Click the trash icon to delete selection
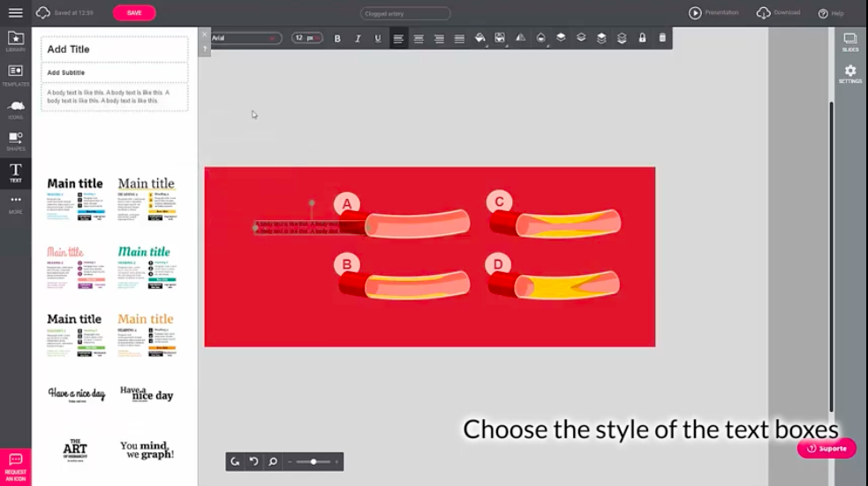868x486 pixels. pyautogui.click(x=662, y=38)
